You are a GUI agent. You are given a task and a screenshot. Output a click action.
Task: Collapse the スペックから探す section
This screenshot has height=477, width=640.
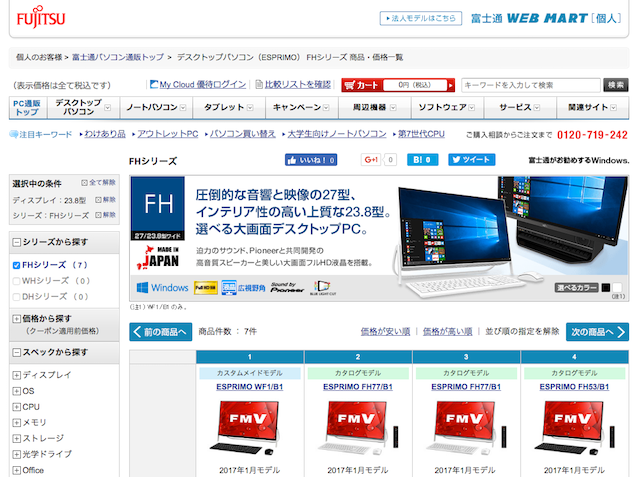(x=16, y=353)
